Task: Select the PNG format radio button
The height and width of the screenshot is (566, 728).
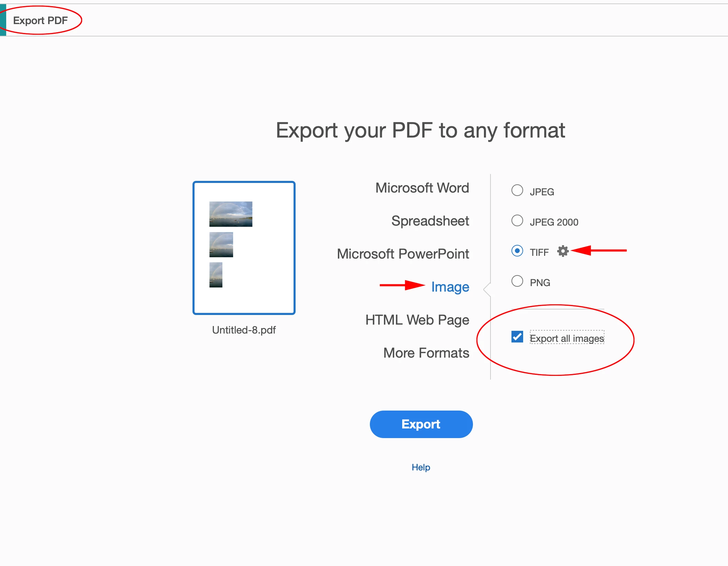Action: click(x=517, y=281)
